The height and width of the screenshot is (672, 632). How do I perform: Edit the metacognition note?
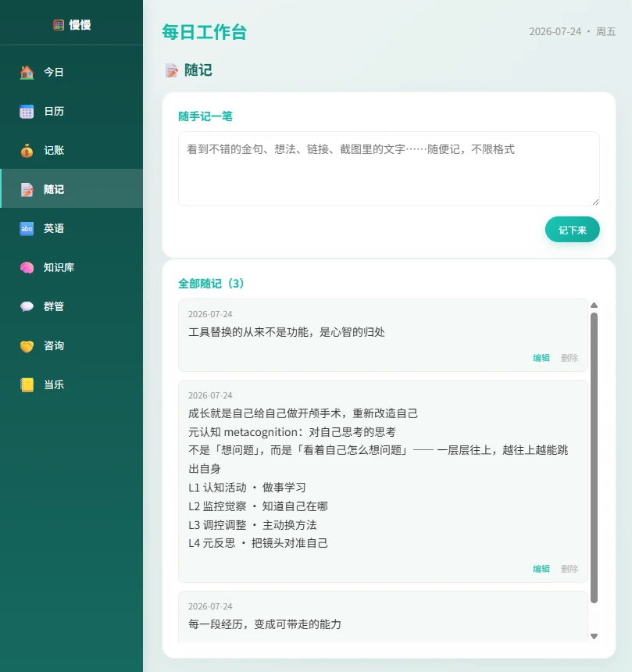541,569
